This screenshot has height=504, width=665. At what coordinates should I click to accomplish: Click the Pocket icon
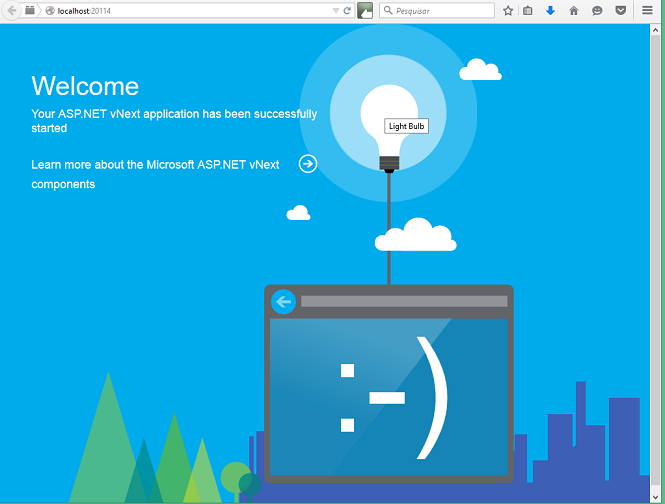click(x=621, y=11)
